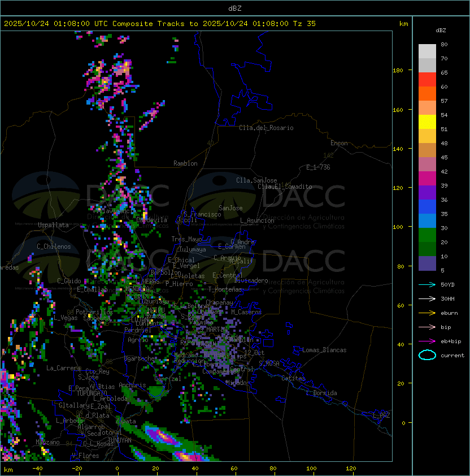The width and height of the screenshot is (470, 476).
Task: Click the 'km' unit label at top right
Action: coord(403,24)
